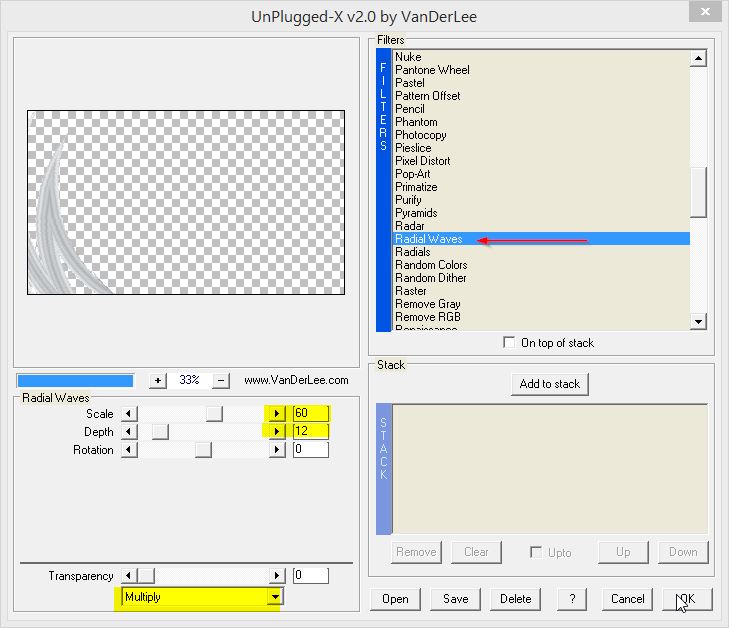Click the Down stack button
The height and width of the screenshot is (628, 729).
tap(683, 552)
